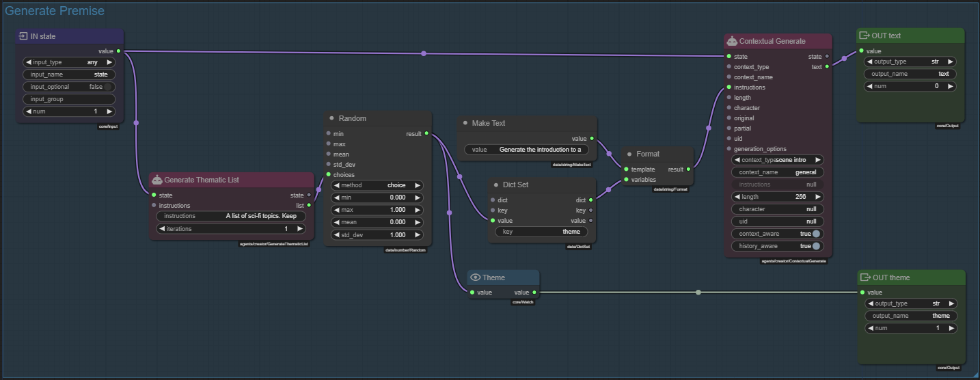Viewport: 980px width, 380px height.
Task: Click right arrow of num on OUT text
Action: click(951, 86)
